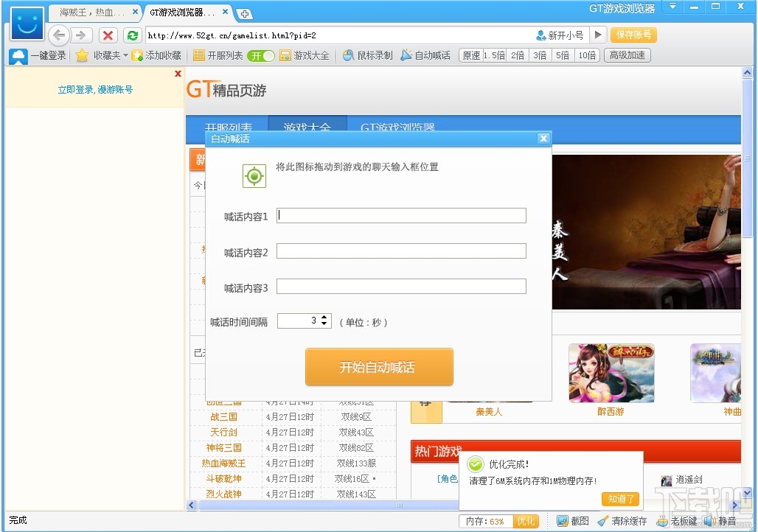Click the green target drag icon
The image size is (758, 532).
[x=254, y=176]
